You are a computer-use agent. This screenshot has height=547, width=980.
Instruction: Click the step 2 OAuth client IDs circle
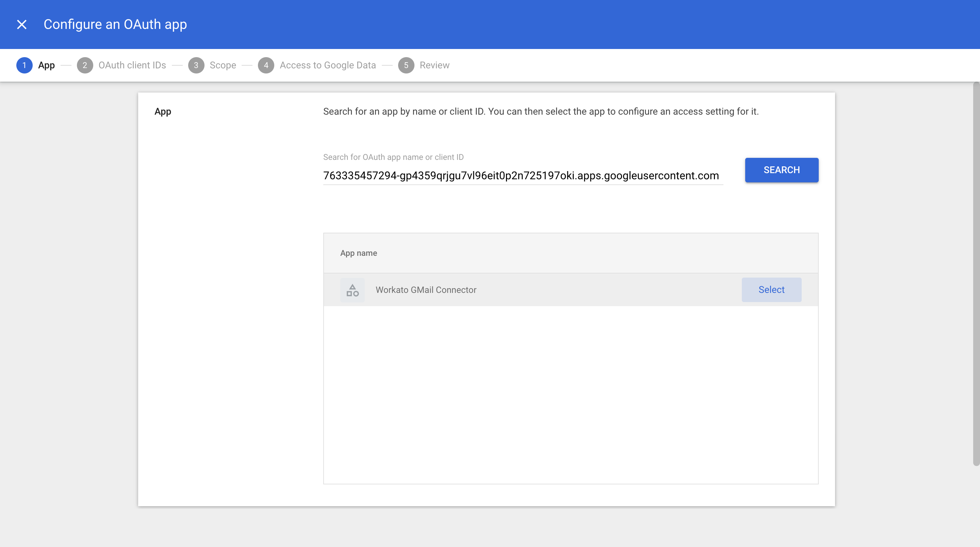click(84, 65)
